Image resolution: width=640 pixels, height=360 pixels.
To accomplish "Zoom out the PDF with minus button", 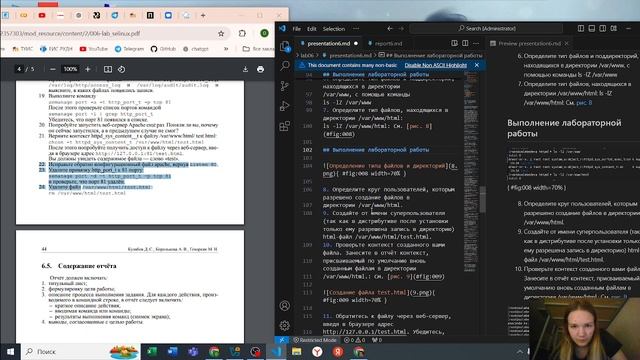I will click(x=53, y=69).
